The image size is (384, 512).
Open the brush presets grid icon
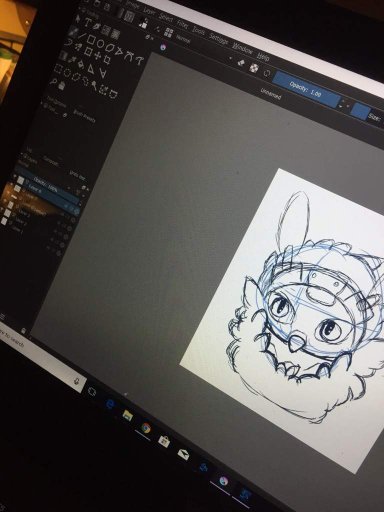169,33
